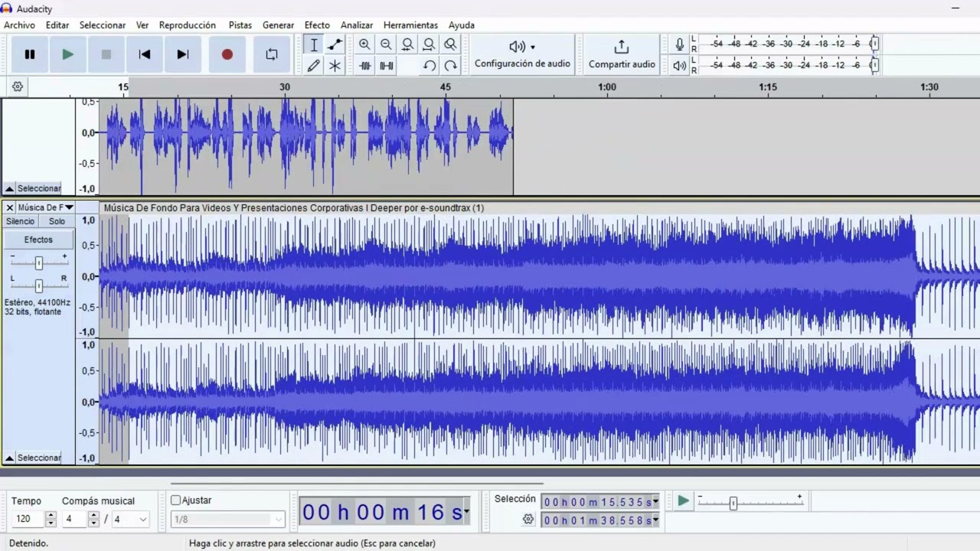The width and height of the screenshot is (980, 551).
Task: Toggle Solo on the music track
Action: pyautogui.click(x=57, y=221)
